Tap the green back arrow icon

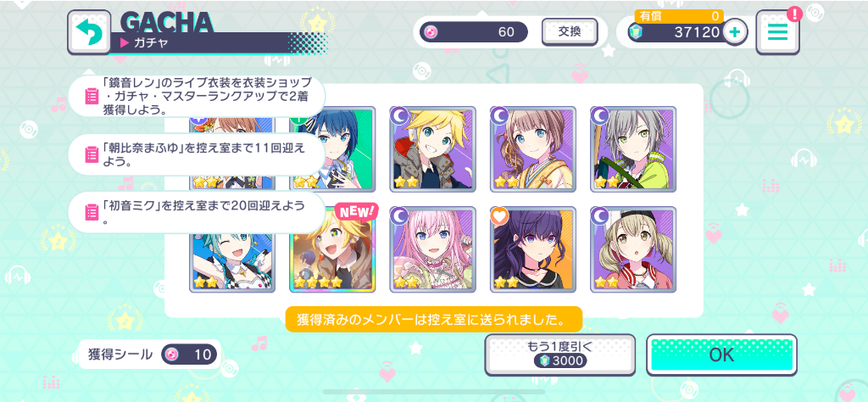[x=88, y=33]
